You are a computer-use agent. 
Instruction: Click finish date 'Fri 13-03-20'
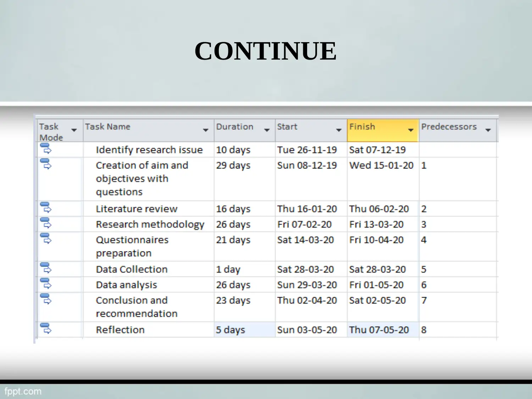point(376,225)
